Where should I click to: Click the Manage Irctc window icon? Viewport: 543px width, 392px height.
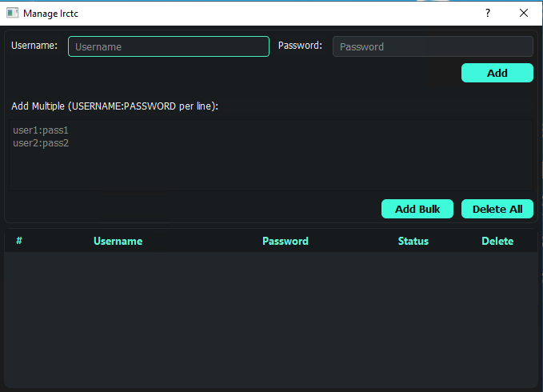click(13, 13)
